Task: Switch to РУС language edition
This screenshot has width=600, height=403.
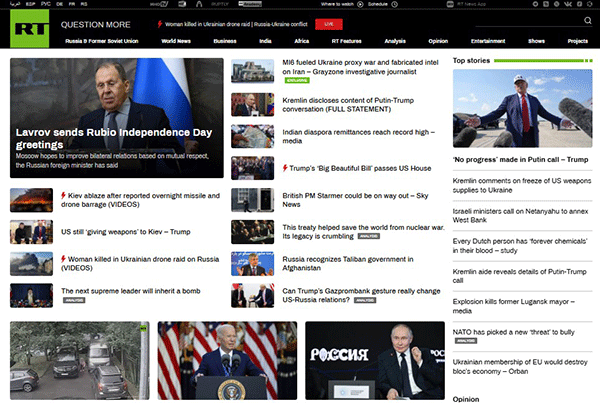Action: [x=46, y=4]
